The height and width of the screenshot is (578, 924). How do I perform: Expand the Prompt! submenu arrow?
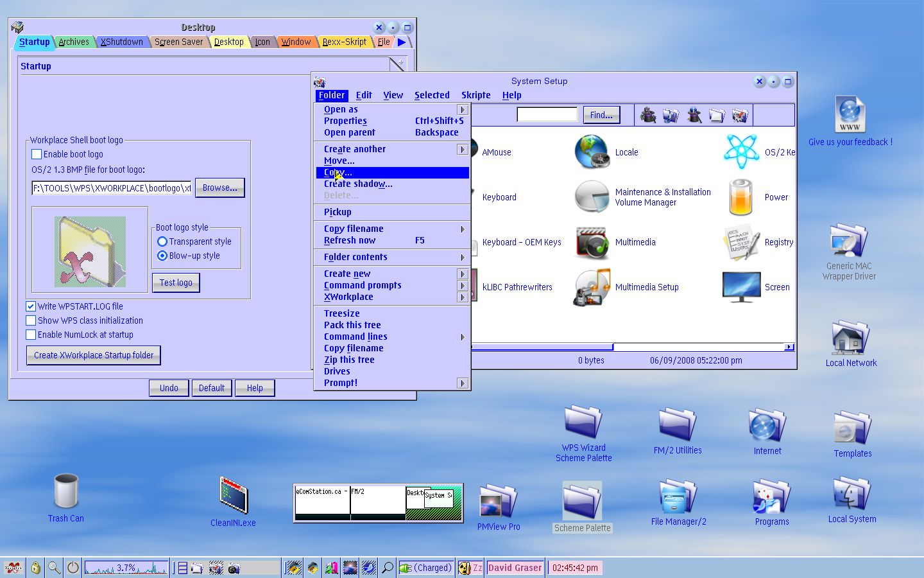click(462, 383)
